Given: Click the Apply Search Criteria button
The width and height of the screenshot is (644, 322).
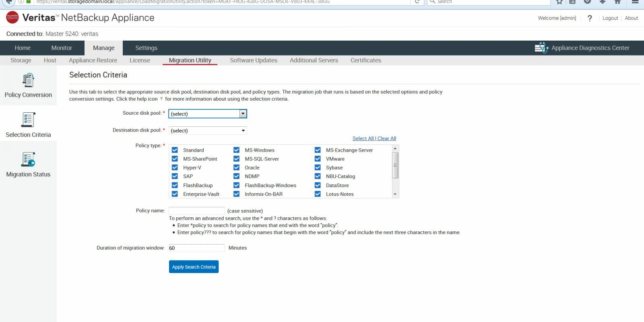Looking at the screenshot, I should (x=194, y=267).
